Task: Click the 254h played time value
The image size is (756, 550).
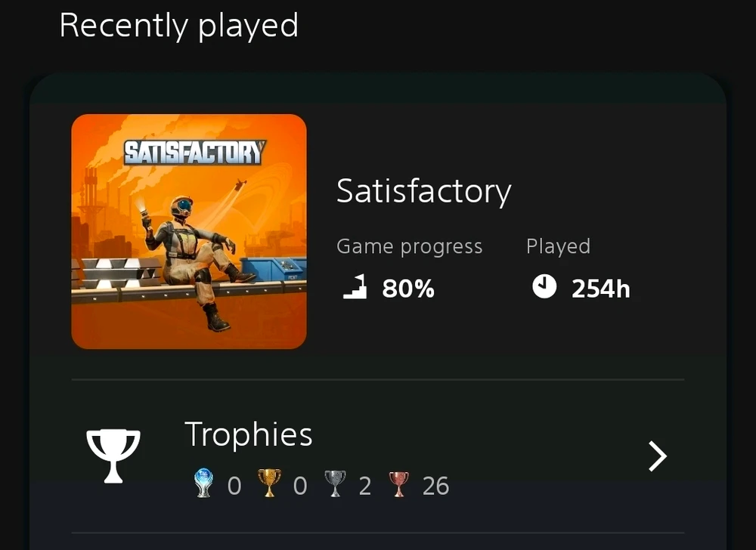Action: pyautogui.click(x=601, y=289)
